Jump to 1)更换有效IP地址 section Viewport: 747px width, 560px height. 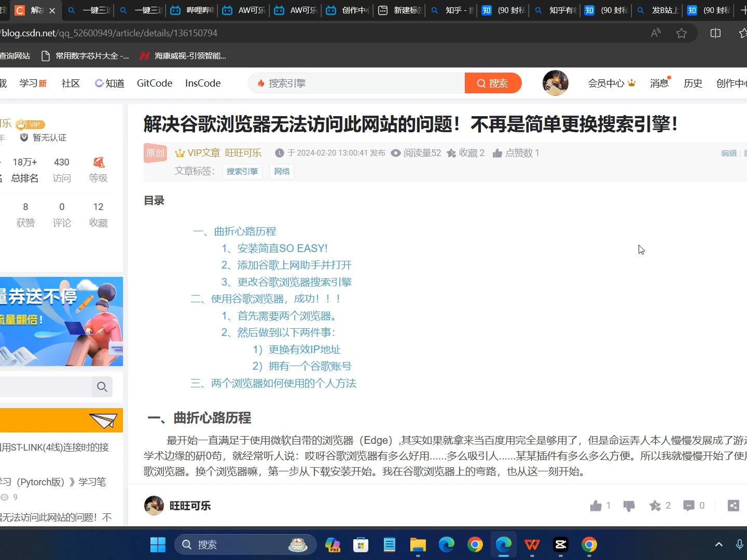click(x=297, y=349)
